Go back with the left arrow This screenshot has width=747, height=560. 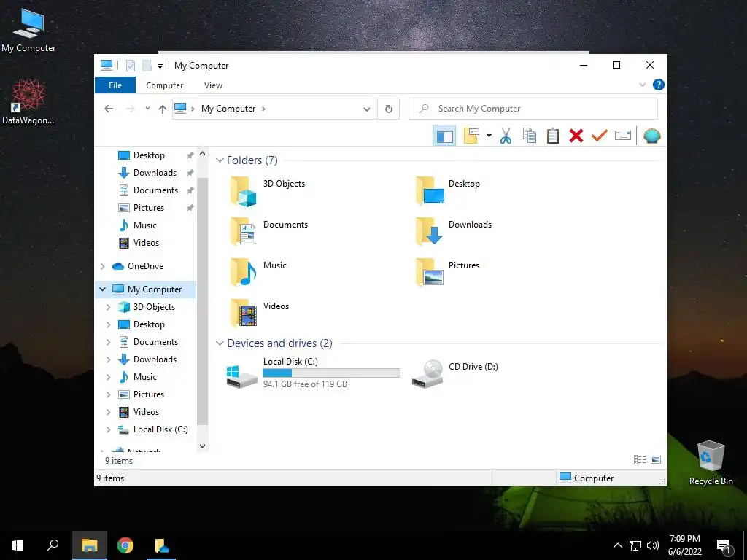pos(109,109)
